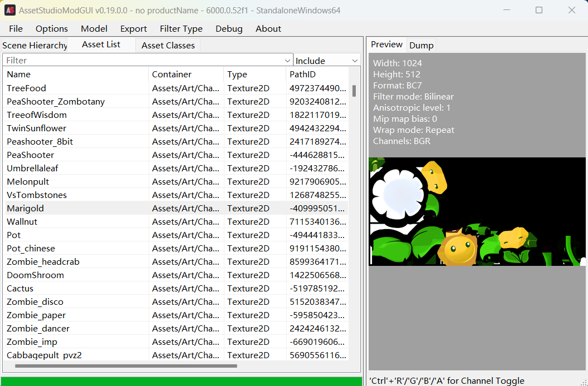Switch to the Scene Hierarchy tab
The width and height of the screenshot is (588, 386).
pyautogui.click(x=35, y=46)
